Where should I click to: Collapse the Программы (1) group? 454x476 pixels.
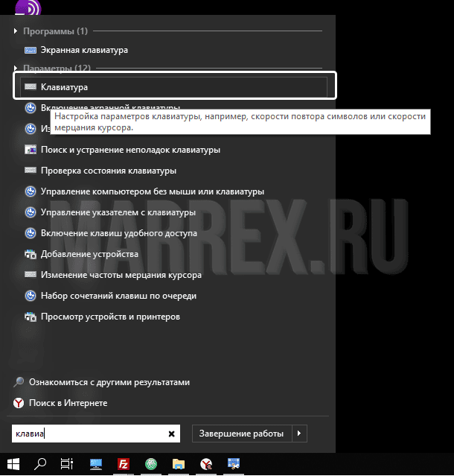16,31
